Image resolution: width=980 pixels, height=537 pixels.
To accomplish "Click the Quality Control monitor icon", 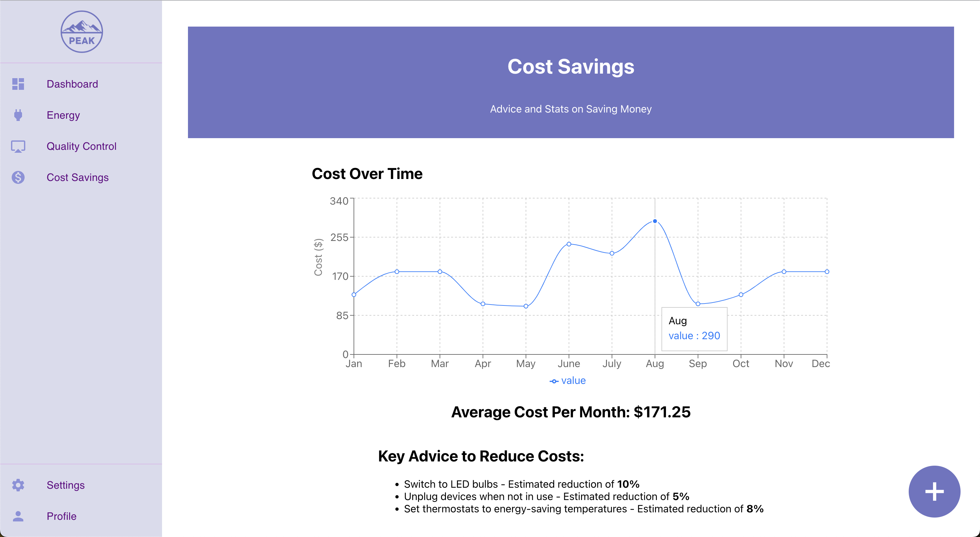I will 18,146.
